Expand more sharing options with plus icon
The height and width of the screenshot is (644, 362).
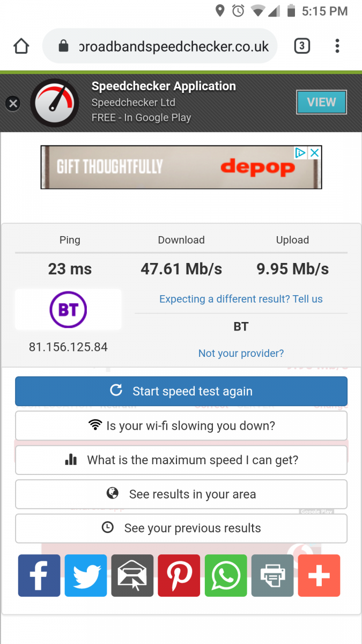click(319, 576)
